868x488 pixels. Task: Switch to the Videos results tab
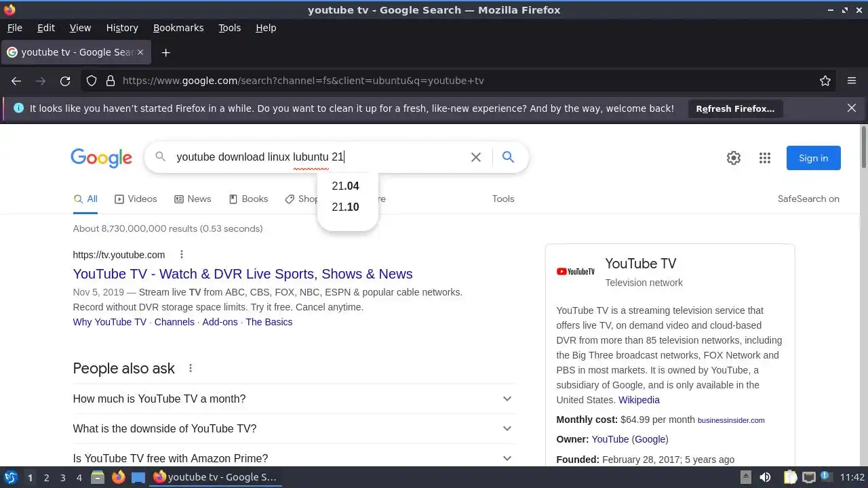pos(136,199)
